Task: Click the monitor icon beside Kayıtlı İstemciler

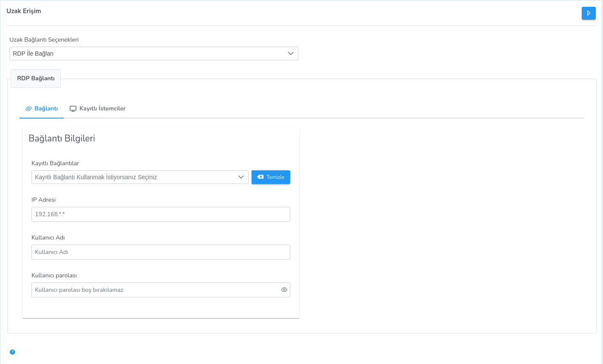Action: click(x=73, y=109)
